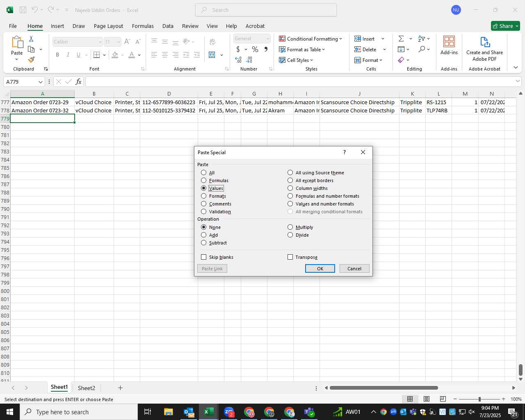Viewport: 525px width, 420px height.
Task: Toggle Italic formatting
Action: click(x=68, y=55)
